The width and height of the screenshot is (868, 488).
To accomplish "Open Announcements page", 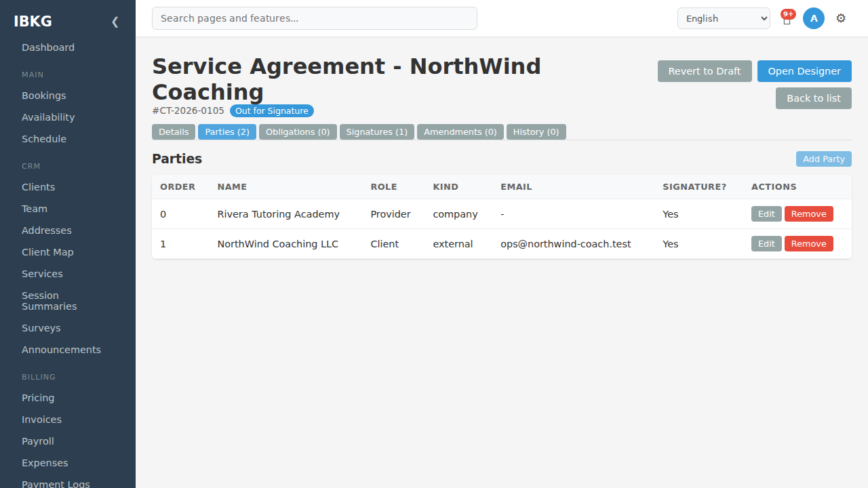I will (x=61, y=350).
